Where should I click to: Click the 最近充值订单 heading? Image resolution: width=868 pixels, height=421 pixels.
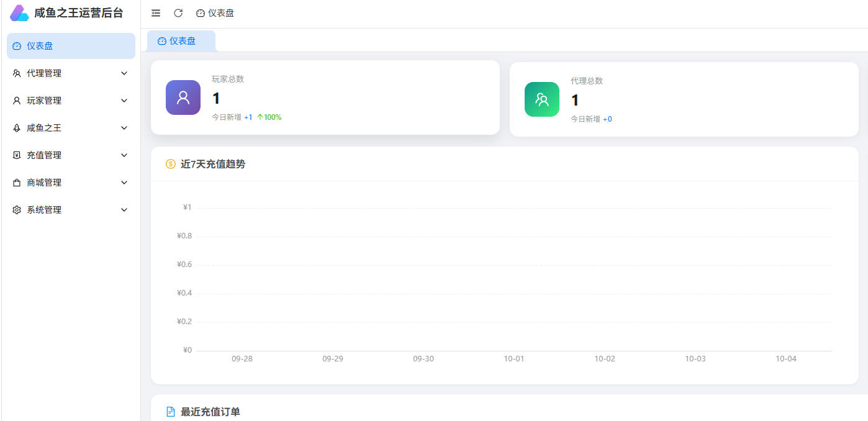(x=210, y=412)
